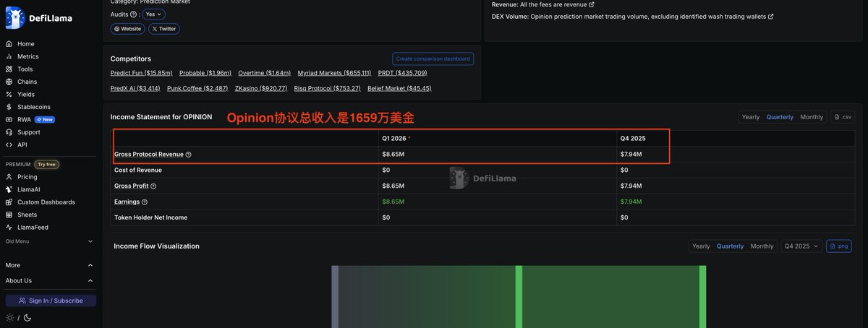This screenshot has width=868, height=328.
Task: Collapse the More section
Action: [49, 265]
